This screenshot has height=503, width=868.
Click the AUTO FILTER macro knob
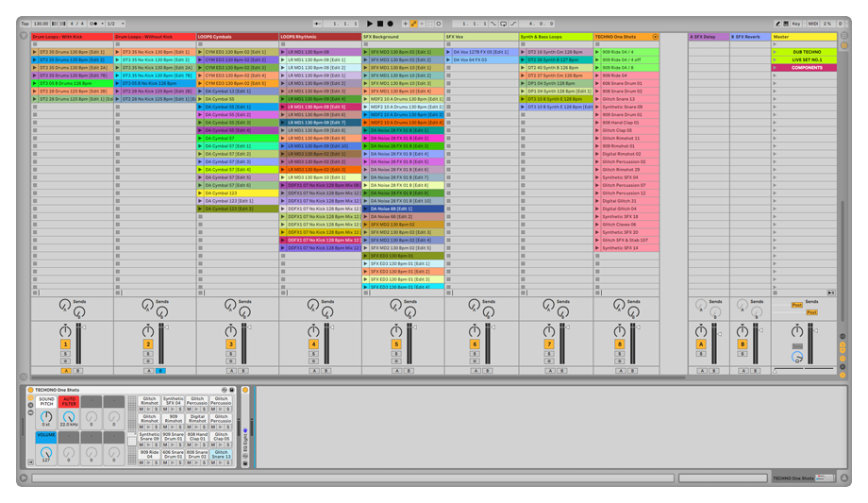pyautogui.click(x=69, y=417)
